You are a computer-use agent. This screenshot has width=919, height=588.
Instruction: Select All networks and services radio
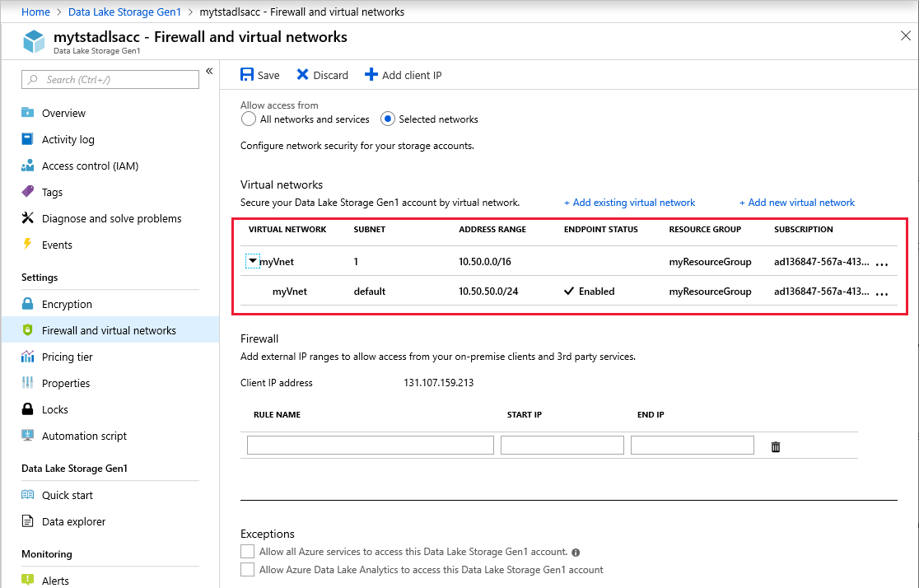point(249,119)
